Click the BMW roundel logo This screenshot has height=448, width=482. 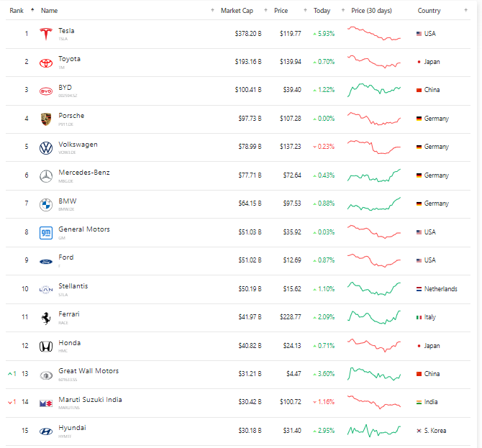tap(46, 205)
